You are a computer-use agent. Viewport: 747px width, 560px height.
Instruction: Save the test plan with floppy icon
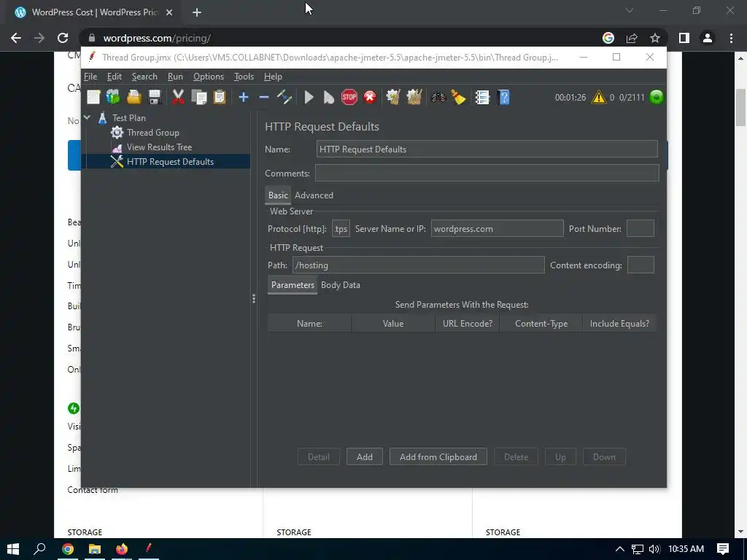[155, 97]
